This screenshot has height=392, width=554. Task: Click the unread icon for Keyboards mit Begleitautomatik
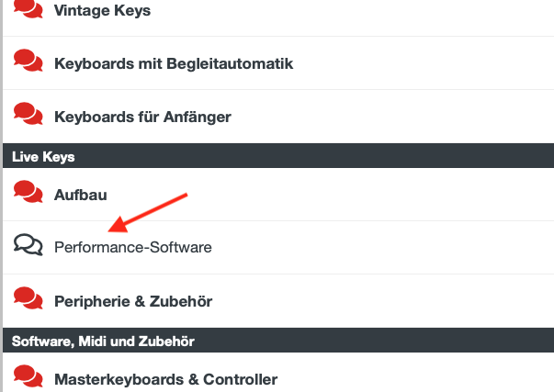tap(28, 61)
